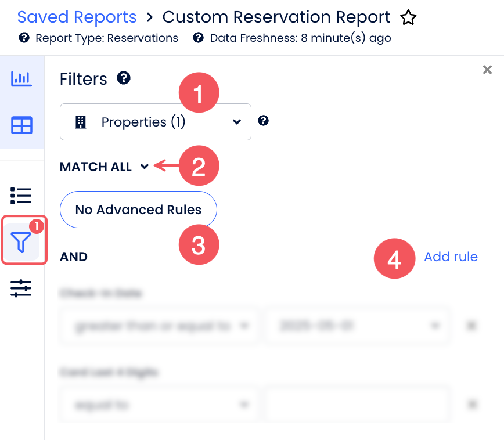Open the Check-In Date value dropdown
This screenshot has width=504, height=440.
point(357,326)
